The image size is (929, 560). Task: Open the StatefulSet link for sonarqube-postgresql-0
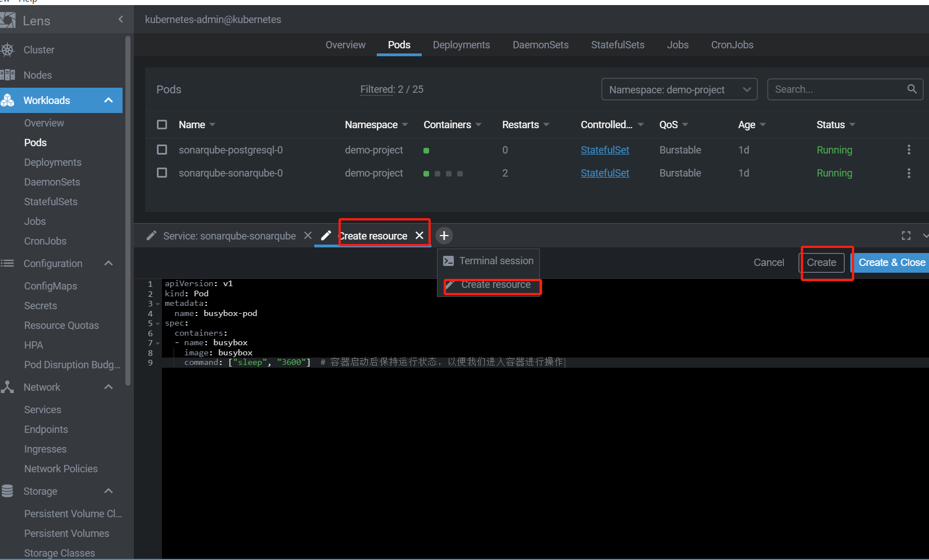tap(605, 150)
